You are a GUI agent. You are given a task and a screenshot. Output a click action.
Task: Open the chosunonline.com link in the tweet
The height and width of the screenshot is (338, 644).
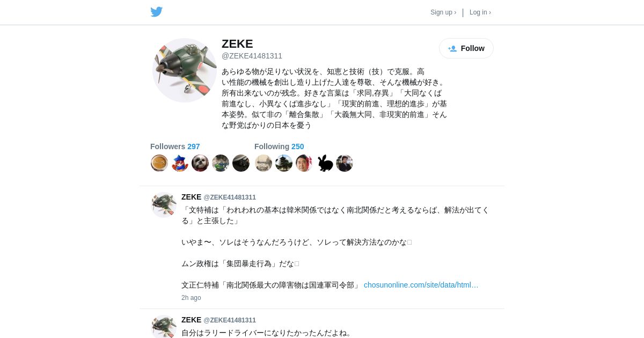tap(421, 285)
